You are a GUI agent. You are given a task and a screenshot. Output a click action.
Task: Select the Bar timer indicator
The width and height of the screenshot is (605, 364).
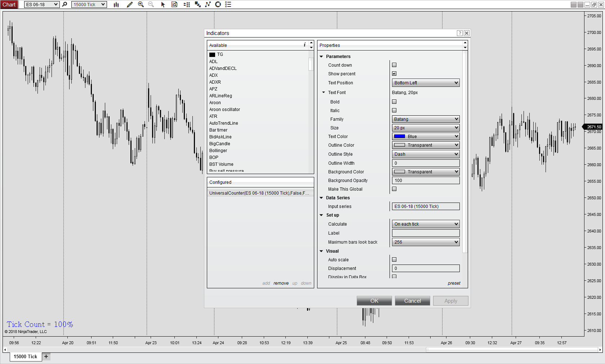pyautogui.click(x=218, y=130)
